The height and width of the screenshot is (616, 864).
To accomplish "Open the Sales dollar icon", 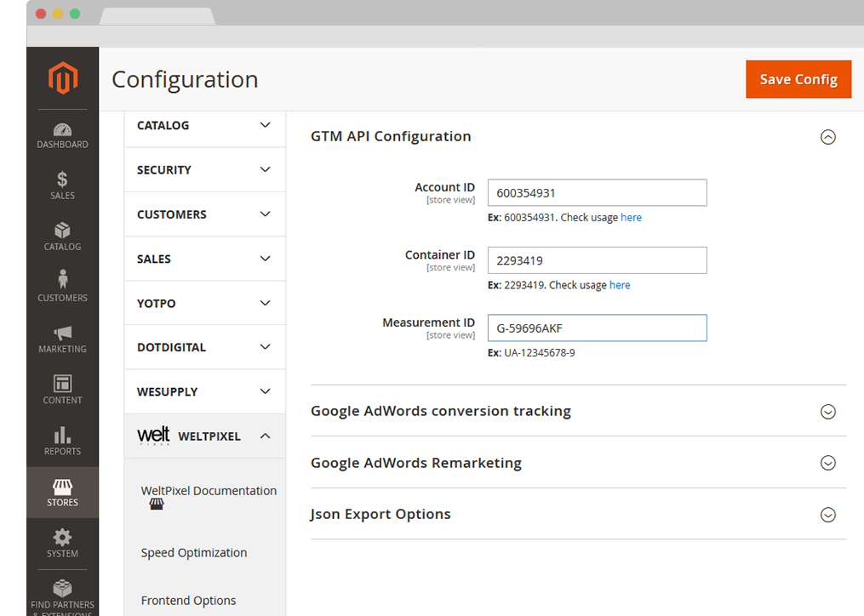I will (x=62, y=180).
